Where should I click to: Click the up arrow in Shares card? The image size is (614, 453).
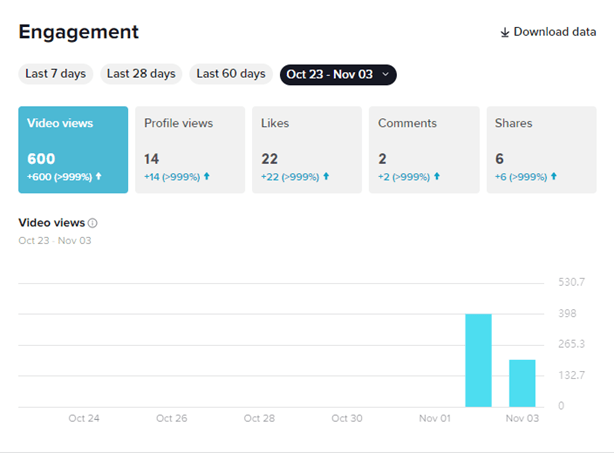(554, 177)
